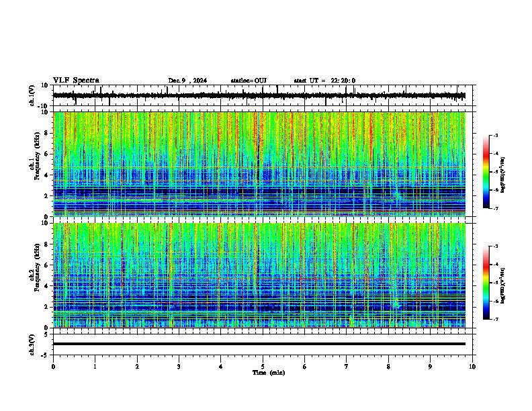
Task: Click the "ch.3(V)" axis label
Action: [32, 345]
